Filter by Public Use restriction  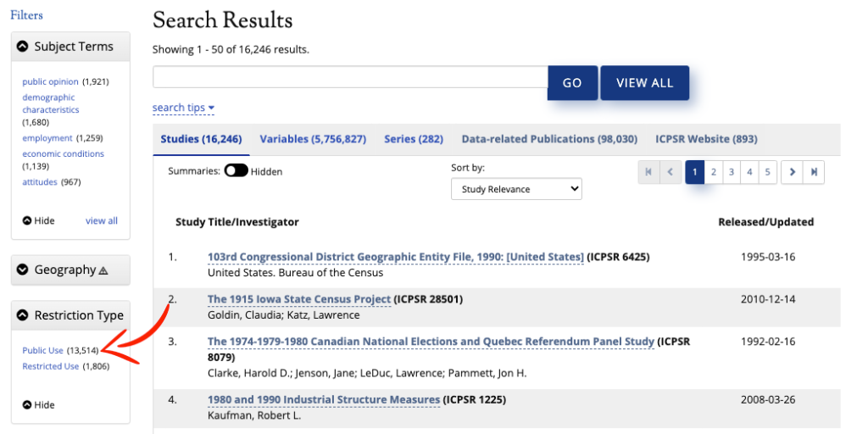(x=42, y=350)
